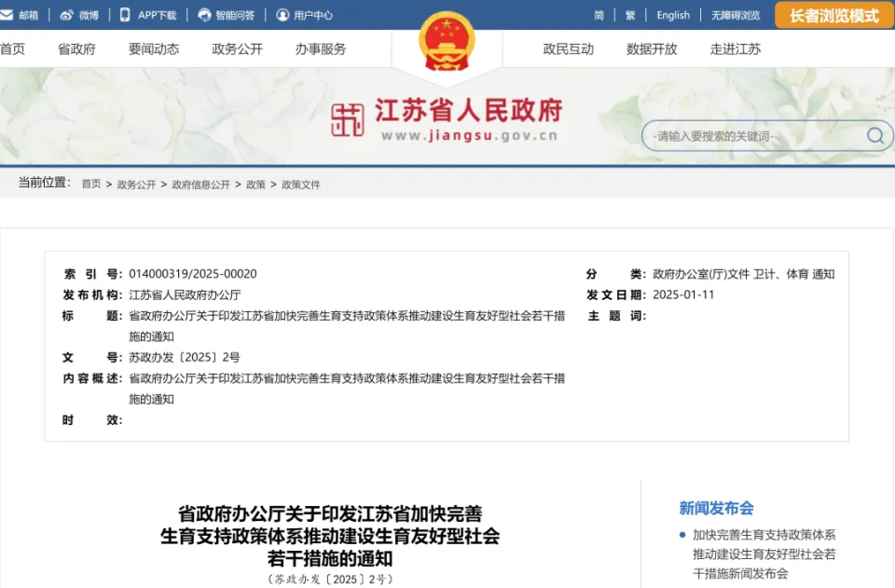Click the issuing agency 江苏省人民政府办公厅
895x588 pixels.
[x=185, y=294]
